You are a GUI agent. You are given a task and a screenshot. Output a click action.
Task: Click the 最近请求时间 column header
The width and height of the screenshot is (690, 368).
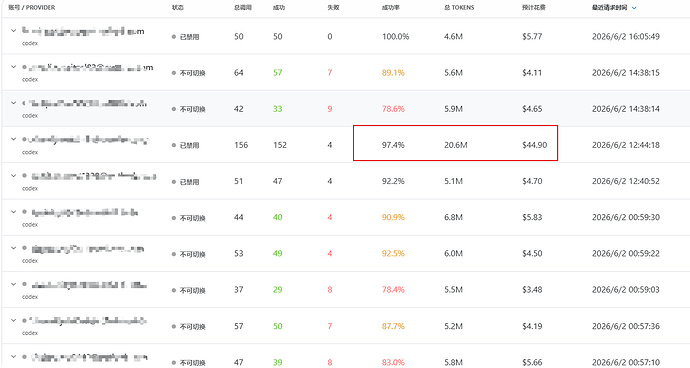pyautogui.click(x=609, y=7)
